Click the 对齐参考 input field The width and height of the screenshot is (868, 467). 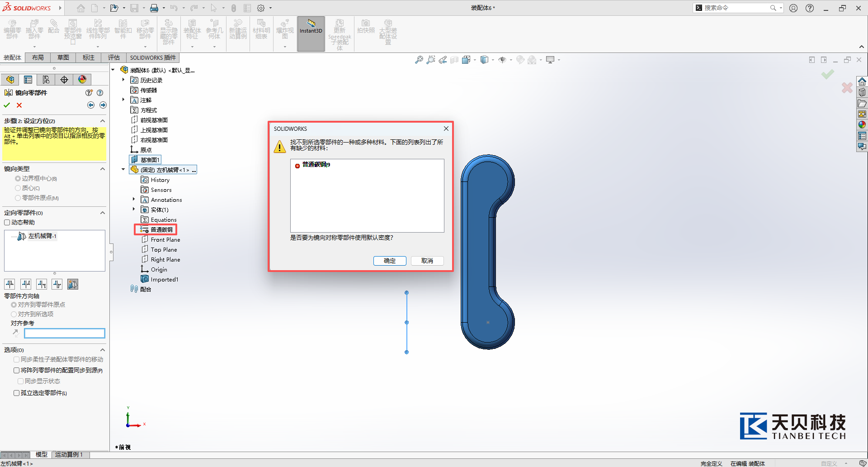tap(65, 333)
